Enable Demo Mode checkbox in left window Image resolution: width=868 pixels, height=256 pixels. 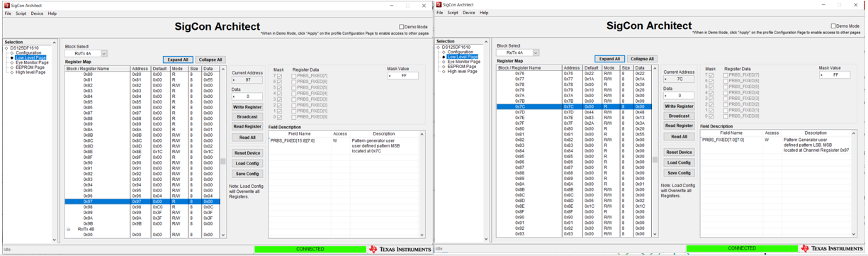[x=402, y=27]
